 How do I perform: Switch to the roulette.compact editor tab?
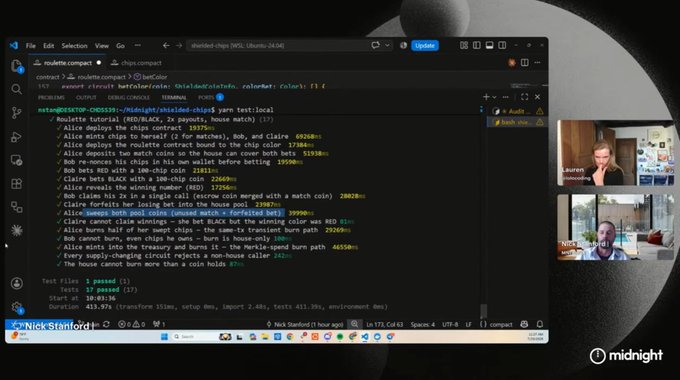click(68, 63)
